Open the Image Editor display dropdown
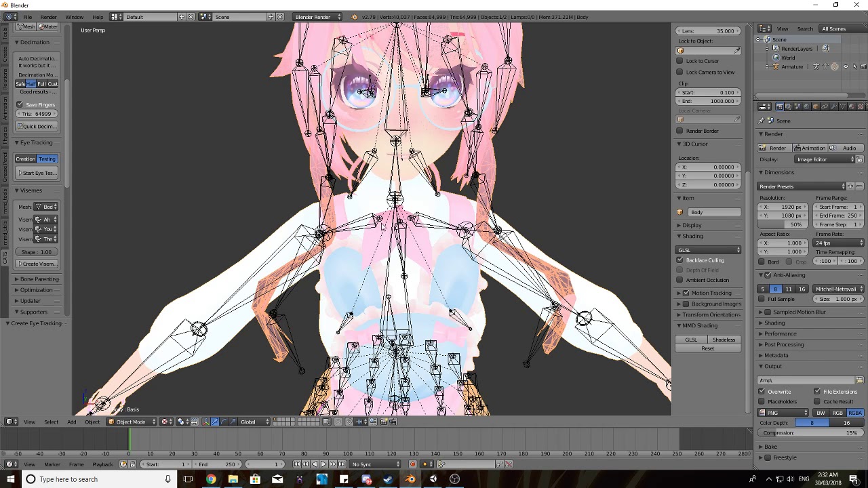 pos(825,159)
